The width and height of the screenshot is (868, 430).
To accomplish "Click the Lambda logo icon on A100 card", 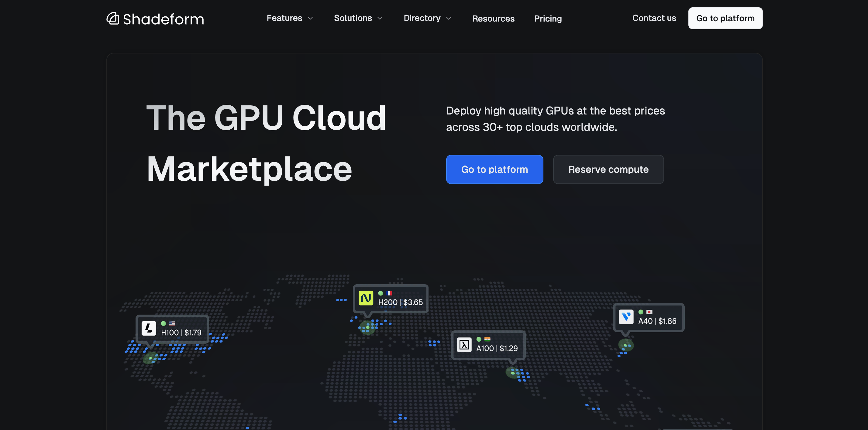I will click(464, 344).
